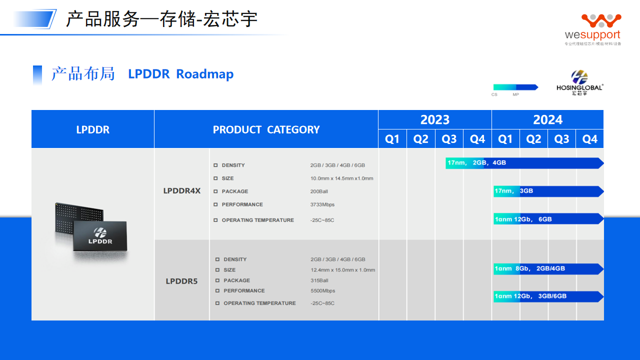Tick the LPDDR4X PACKAGE square bullet

pos(216,191)
